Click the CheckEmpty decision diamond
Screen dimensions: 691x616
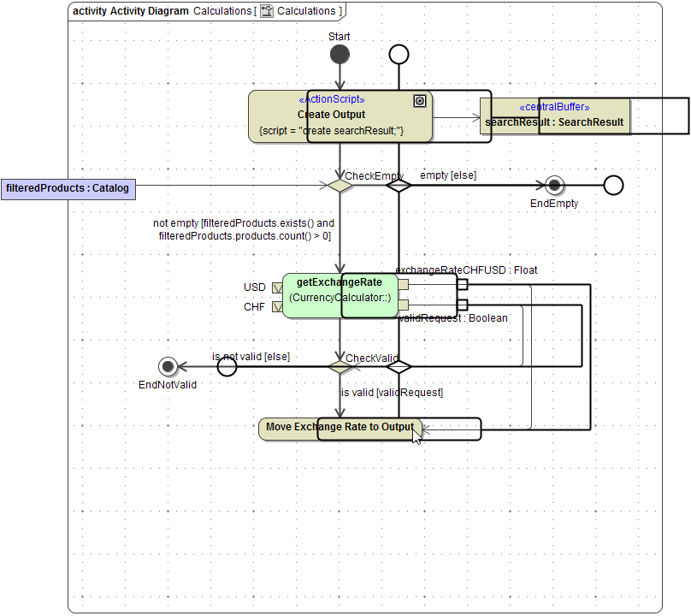coord(340,186)
